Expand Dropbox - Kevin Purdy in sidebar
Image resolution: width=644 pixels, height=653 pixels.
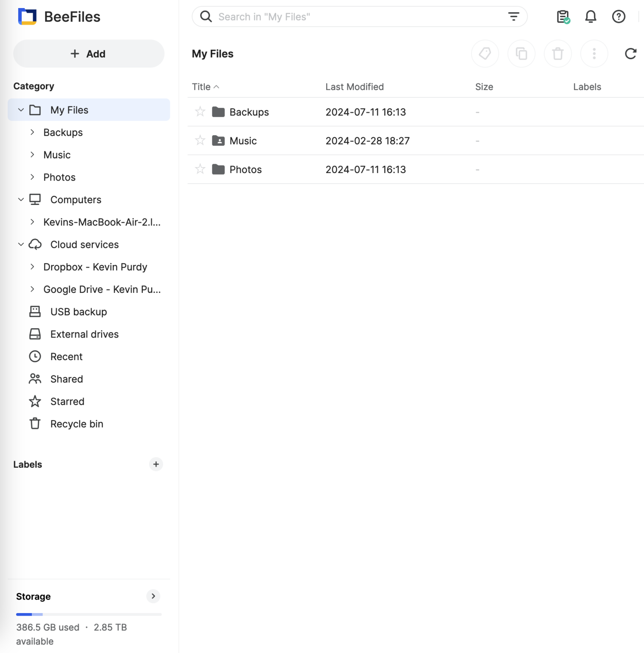[33, 267]
